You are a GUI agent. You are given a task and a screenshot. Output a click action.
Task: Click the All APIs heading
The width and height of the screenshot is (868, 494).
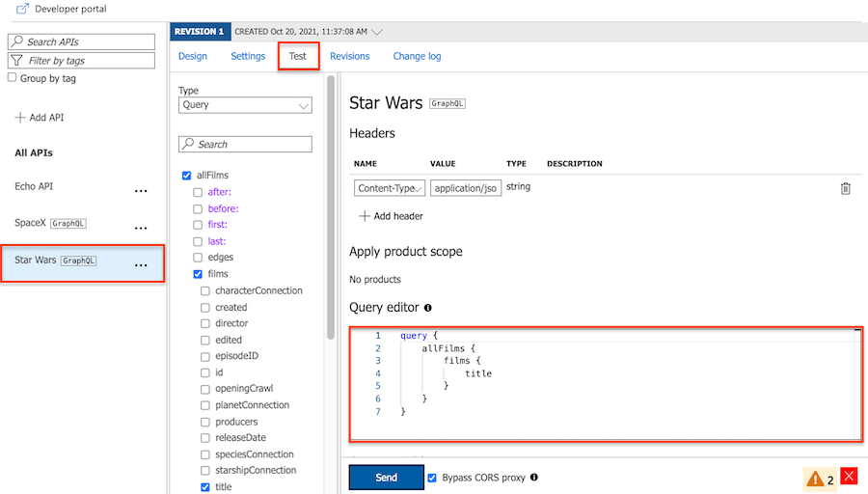point(34,152)
